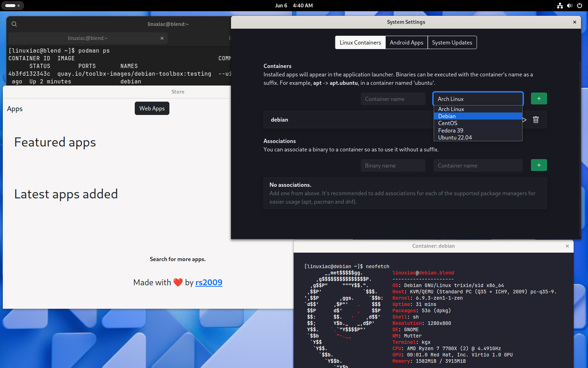This screenshot has height=368, width=588.
Task: Add new container with green plus button
Action: (539, 99)
